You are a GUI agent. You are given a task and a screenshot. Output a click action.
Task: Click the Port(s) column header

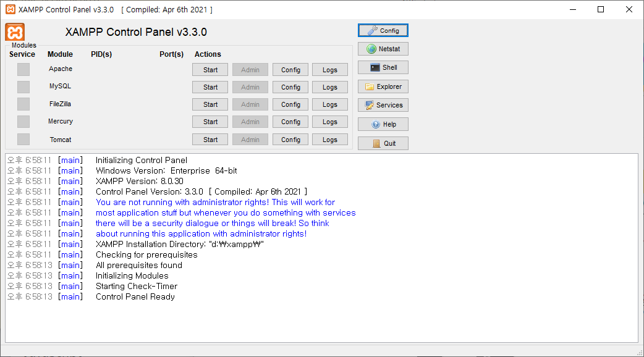point(171,54)
